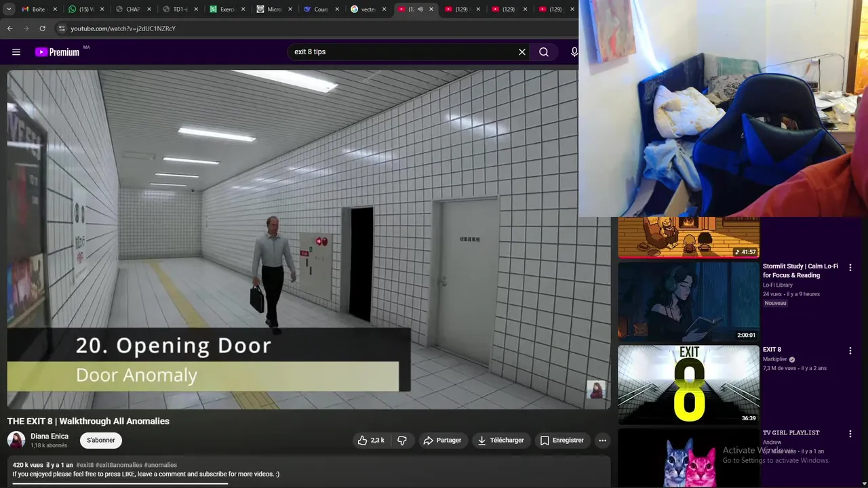Open the #exit8 hashtag link
This screenshot has width=868, height=488.
[x=85, y=465]
